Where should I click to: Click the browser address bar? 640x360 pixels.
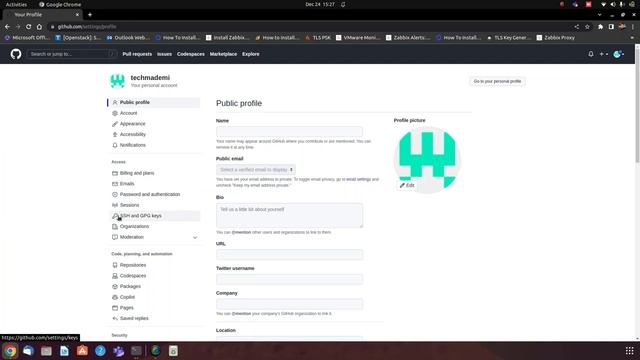pyautogui.click(x=310, y=27)
